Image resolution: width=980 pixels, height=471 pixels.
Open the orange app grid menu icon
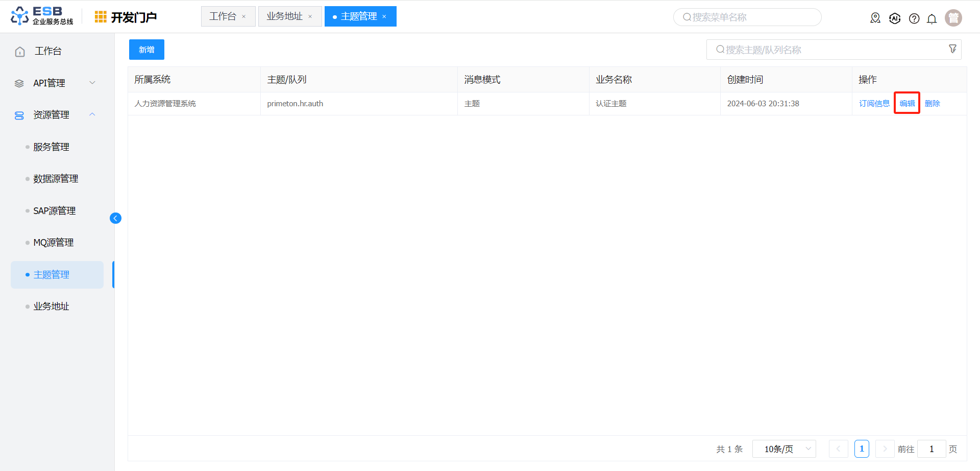pyautogui.click(x=101, y=17)
